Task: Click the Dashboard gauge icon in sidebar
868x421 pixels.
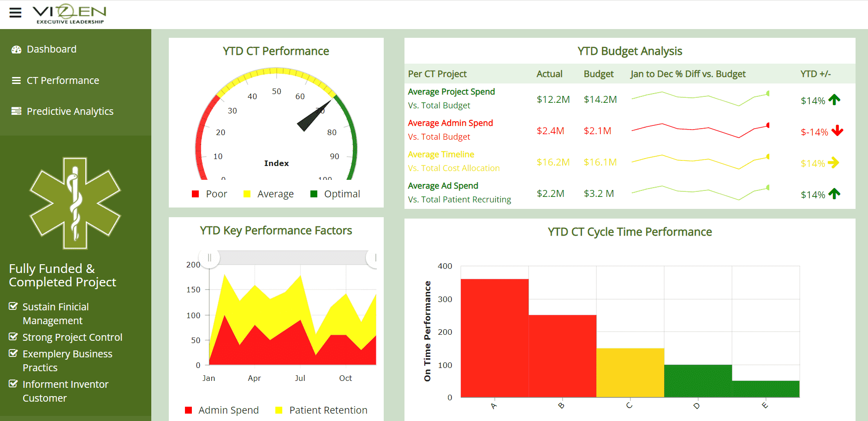Action: point(17,49)
